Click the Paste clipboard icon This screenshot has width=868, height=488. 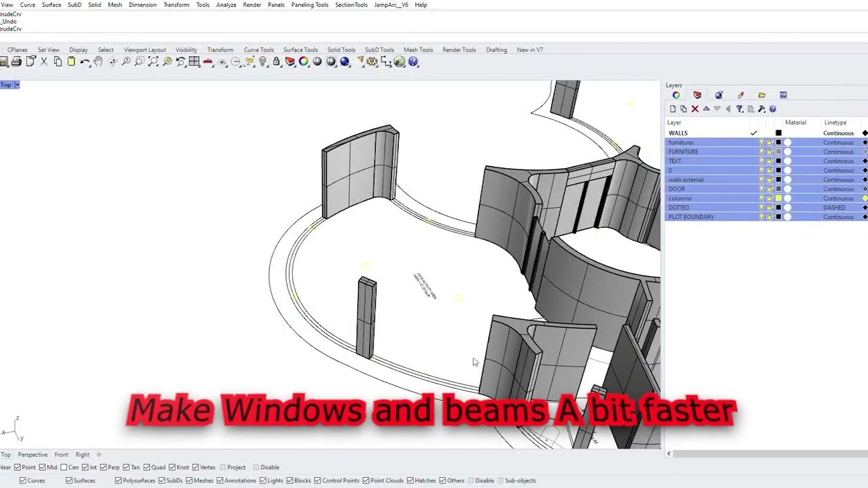coord(71,62)
